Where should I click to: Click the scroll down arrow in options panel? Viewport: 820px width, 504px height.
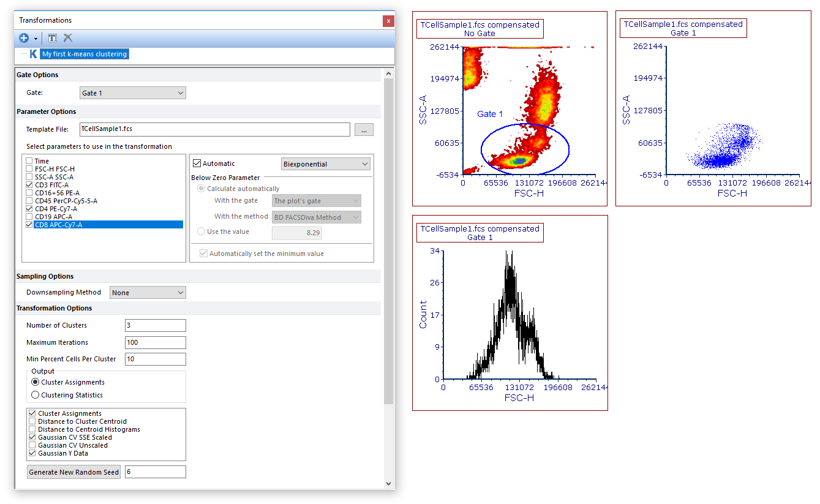pyautogui.click(x=388, y=483)
